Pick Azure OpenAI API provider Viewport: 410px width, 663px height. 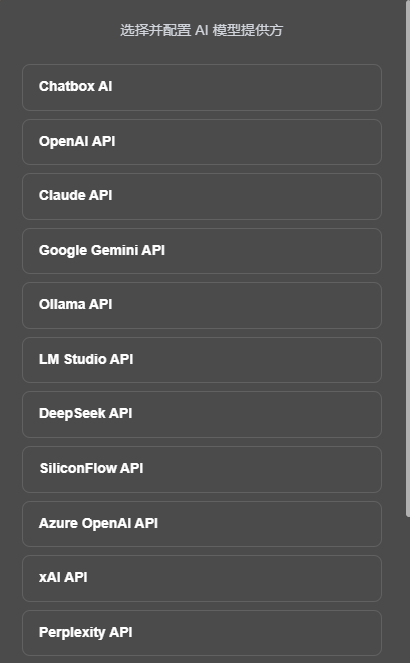202,524
